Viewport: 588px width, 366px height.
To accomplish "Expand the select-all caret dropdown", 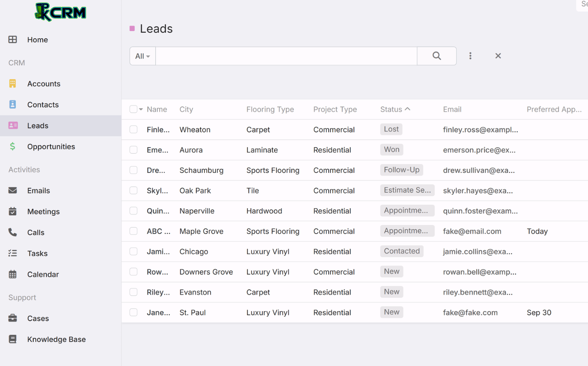I will [141, 109].
